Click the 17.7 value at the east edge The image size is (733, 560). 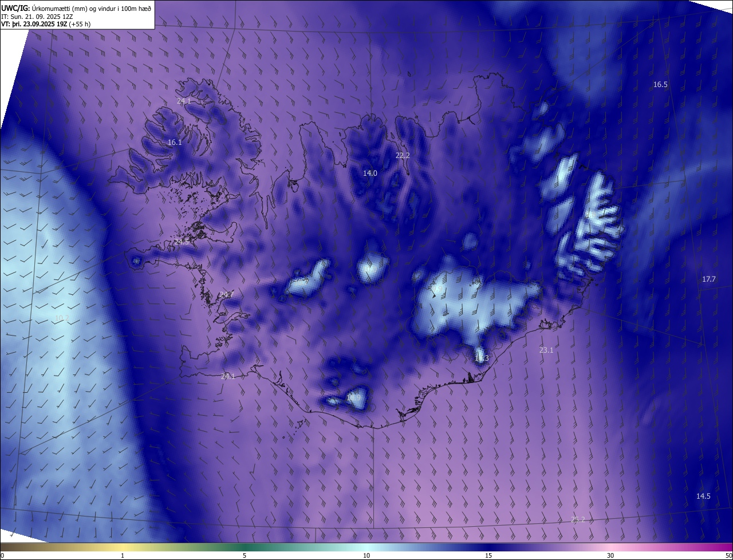[x=709, y=279]
